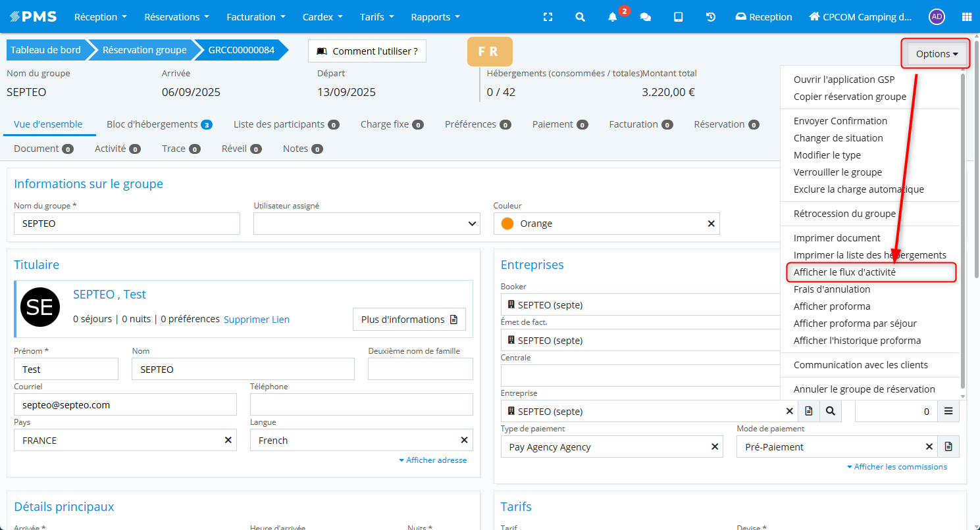This screenshot has width=980, height=530.
Task: Clear the Orange color selection
Action: point(711,224)
